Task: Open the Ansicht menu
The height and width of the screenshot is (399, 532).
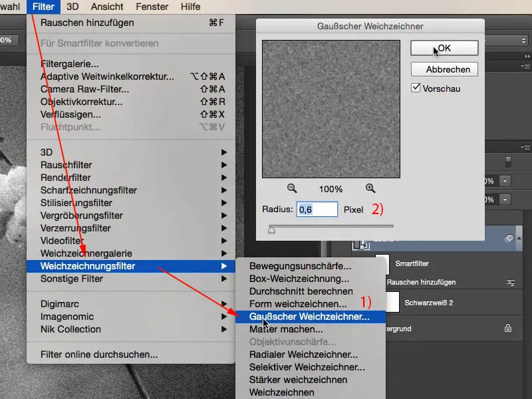Action: (x=107, y=7)
